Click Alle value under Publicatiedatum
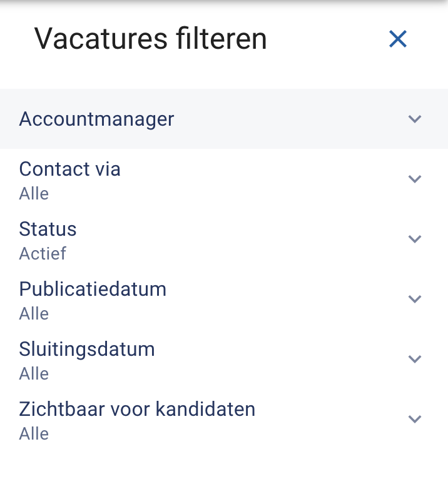Screen dimensions: 448x479 [34, 314]
